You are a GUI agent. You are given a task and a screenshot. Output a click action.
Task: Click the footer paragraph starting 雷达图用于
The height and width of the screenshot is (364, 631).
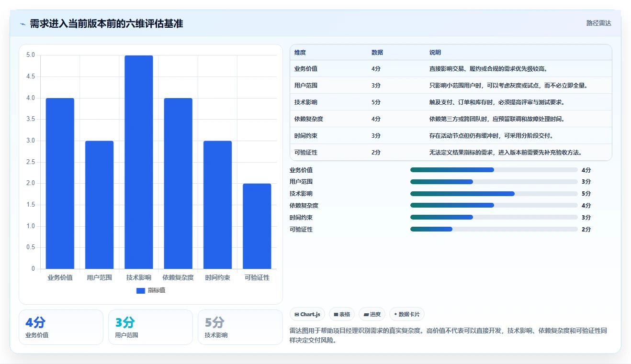click(449, 336)
